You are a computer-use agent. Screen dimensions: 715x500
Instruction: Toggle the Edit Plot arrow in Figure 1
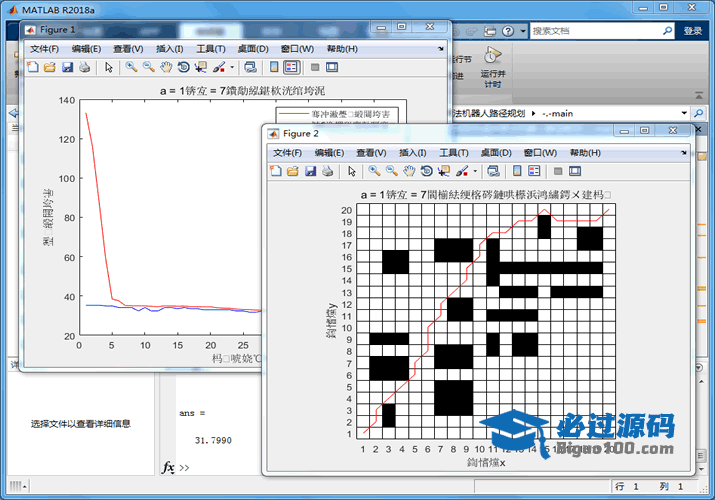click(108, 67)
